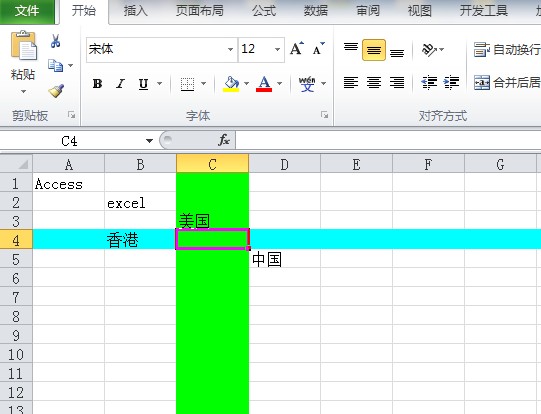Click the 自动换行 wrap text button
The image size is (541, 414).
(x=506, y=50)
